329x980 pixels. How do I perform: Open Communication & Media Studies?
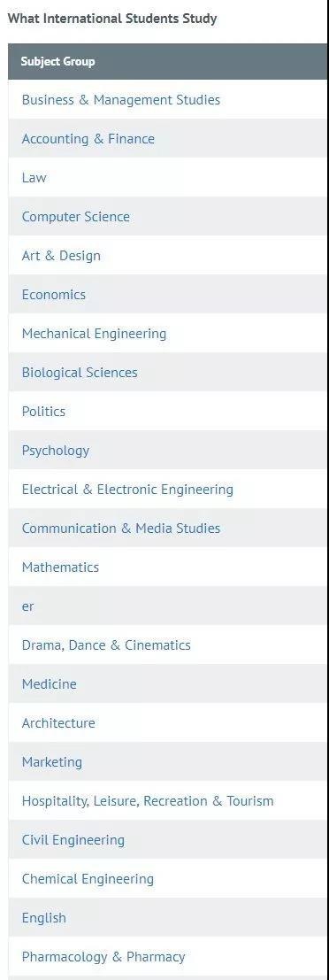tap(120, 529)
